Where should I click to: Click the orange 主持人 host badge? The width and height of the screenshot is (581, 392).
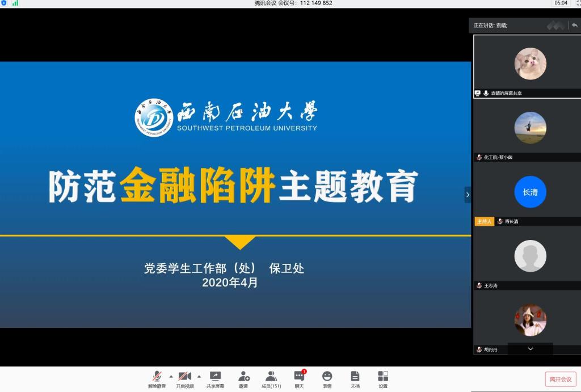pos(484,221)
